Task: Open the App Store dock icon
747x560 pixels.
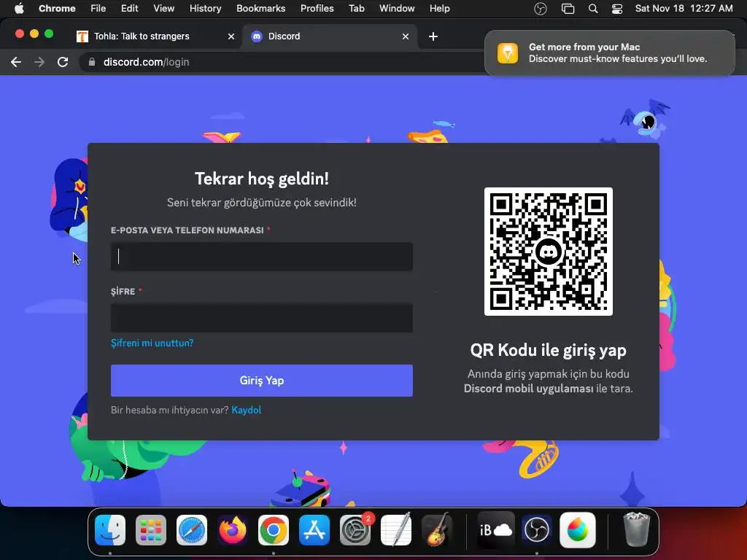Action: tap(314, 530)
